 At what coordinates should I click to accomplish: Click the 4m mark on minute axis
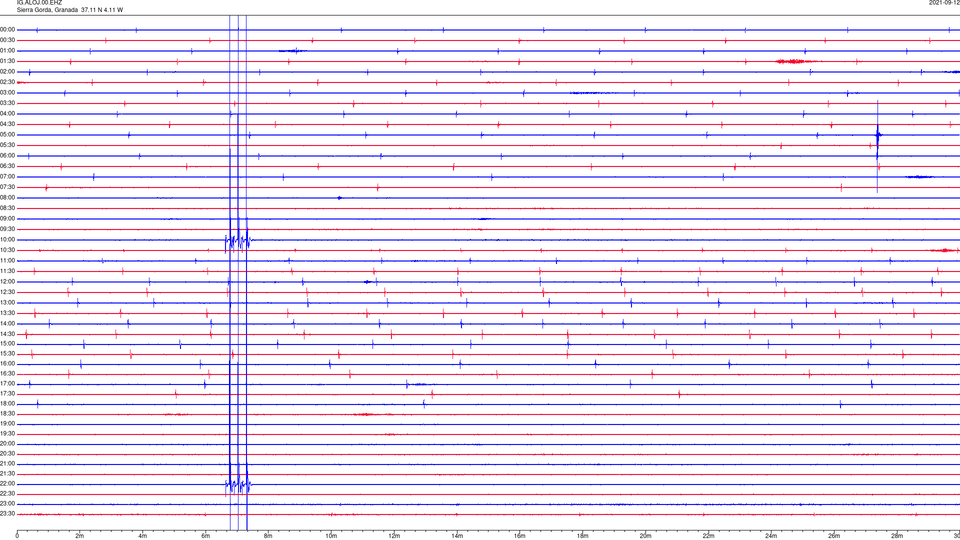[x=143, y=536]
